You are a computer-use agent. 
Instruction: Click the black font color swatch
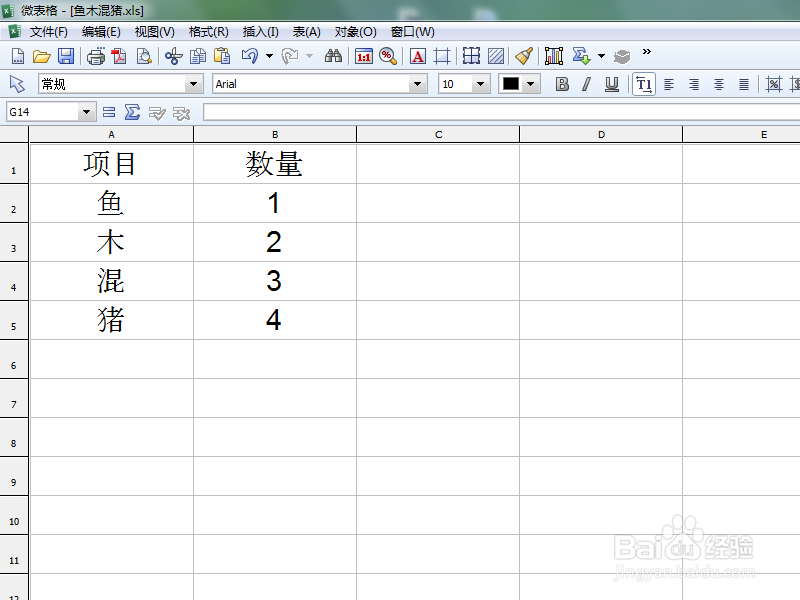tap(511, 84)
